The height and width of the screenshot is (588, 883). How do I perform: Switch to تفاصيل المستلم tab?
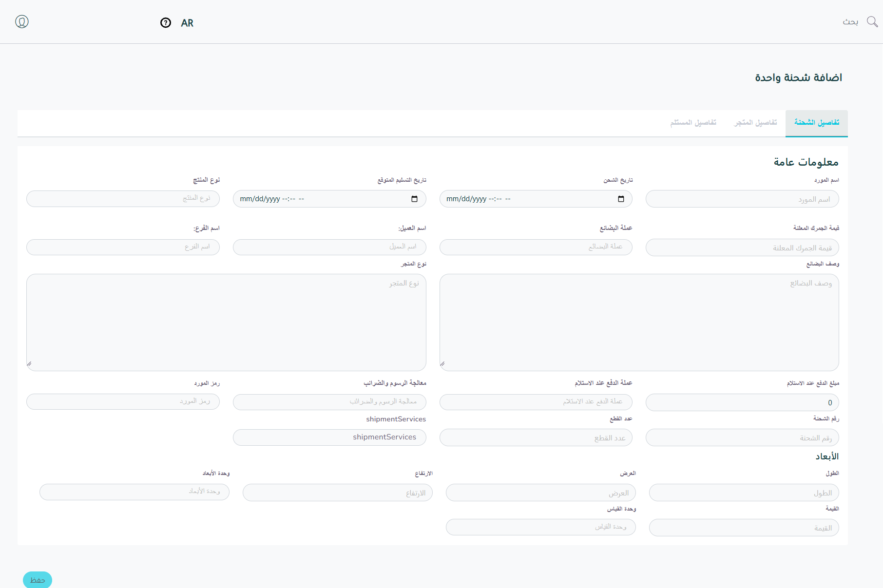coord(693,122)
